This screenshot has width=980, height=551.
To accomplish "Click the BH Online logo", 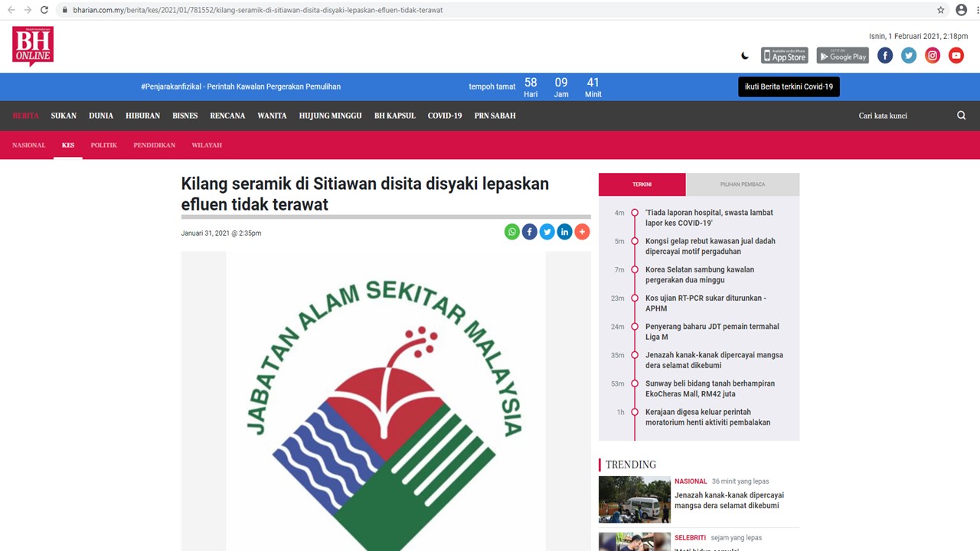I will click(x=33, y=46).
